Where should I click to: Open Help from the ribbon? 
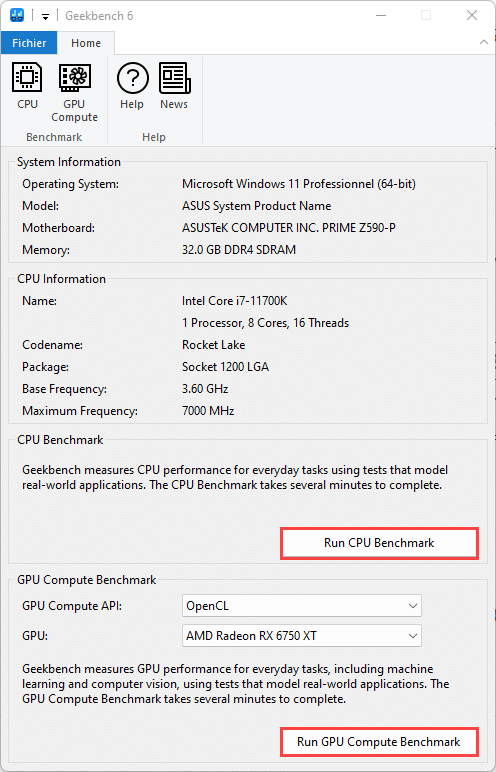[x=132, y=86]
